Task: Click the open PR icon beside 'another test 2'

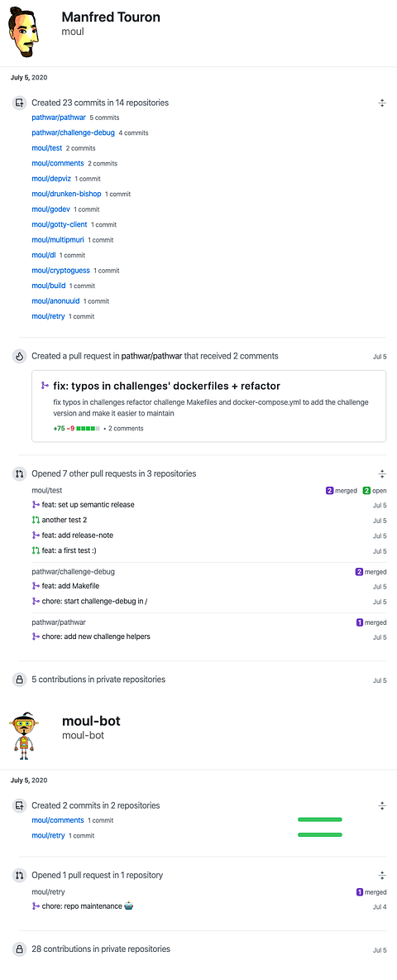Action: coord(36,520)
